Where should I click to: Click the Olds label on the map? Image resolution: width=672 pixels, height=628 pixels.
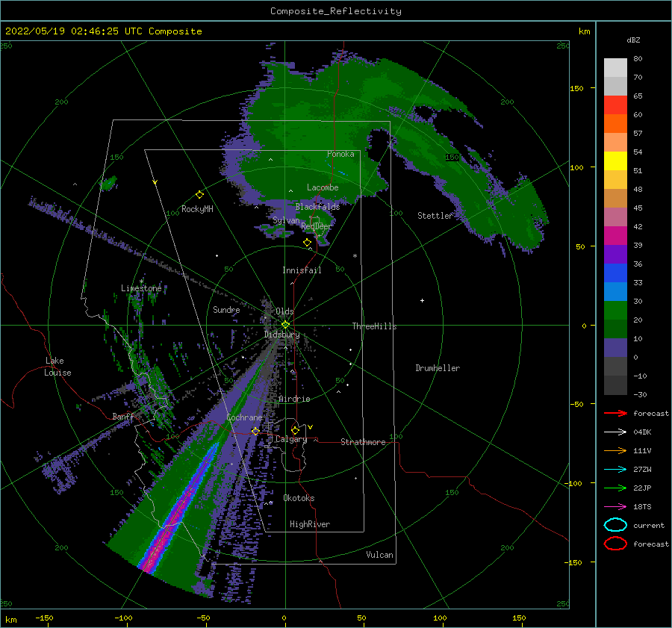pos(284,311)
